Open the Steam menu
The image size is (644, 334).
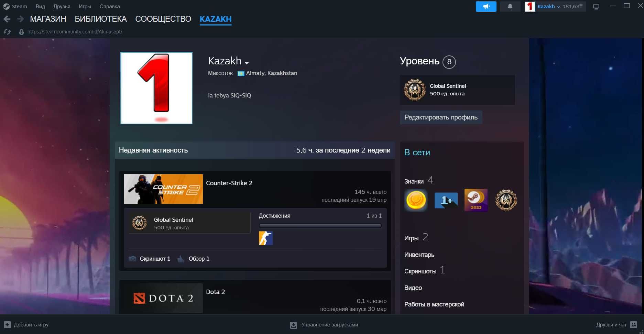click(19, 7)
